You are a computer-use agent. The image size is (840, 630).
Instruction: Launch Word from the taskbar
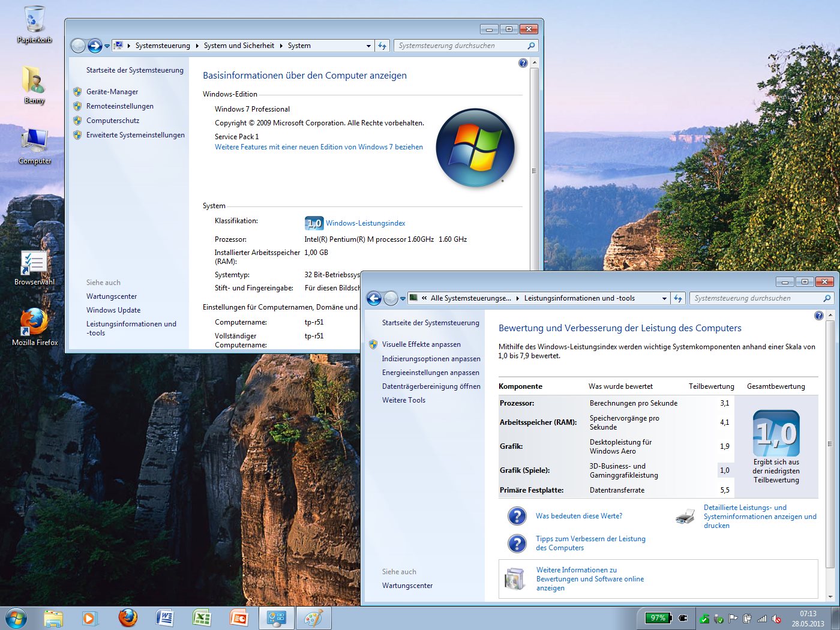(x=164, y=618)
